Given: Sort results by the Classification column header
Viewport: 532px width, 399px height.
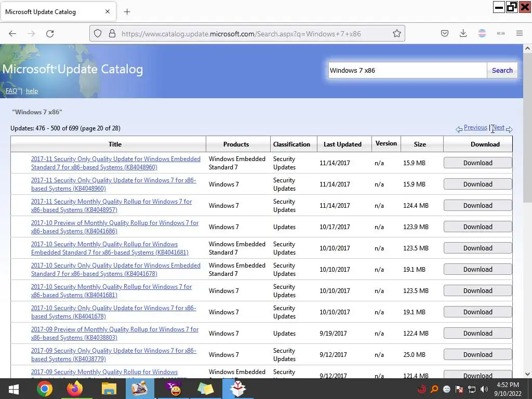Looking at the screenshot, I should coord(292,144).
